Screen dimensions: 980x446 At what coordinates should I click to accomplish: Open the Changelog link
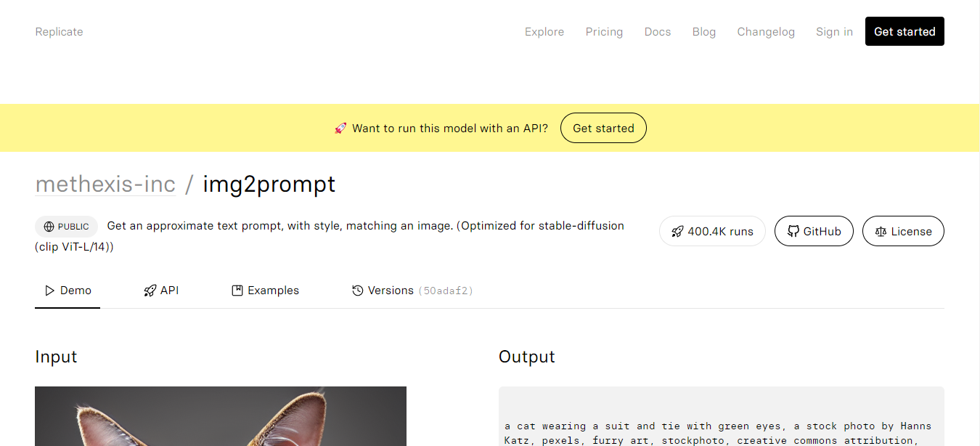click(x=766, y=32)
